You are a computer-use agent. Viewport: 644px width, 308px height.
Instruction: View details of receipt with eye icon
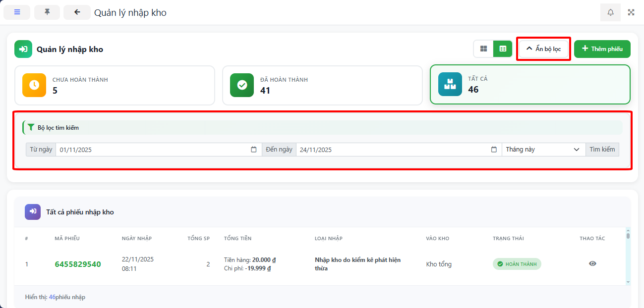(592, 264)
